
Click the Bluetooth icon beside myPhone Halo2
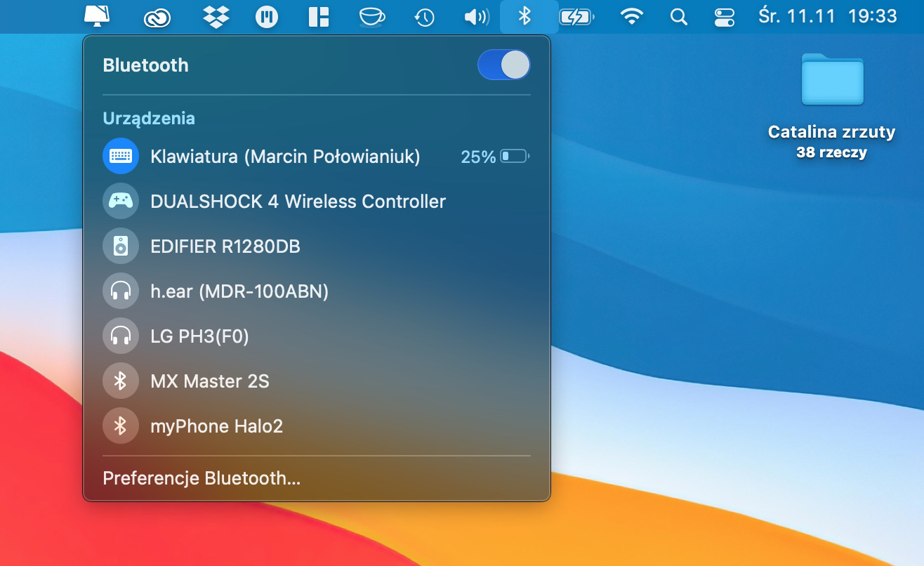[121, 426]
